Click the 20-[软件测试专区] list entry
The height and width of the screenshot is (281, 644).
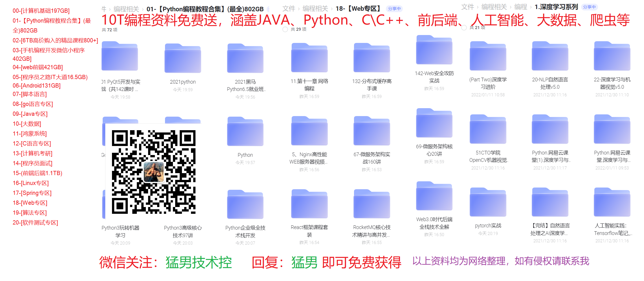35,223
